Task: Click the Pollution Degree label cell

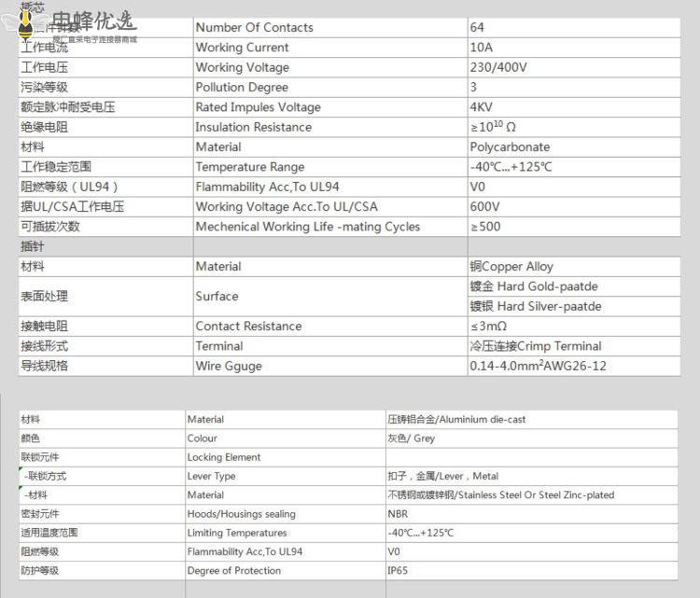Action: tap(242, 88)
